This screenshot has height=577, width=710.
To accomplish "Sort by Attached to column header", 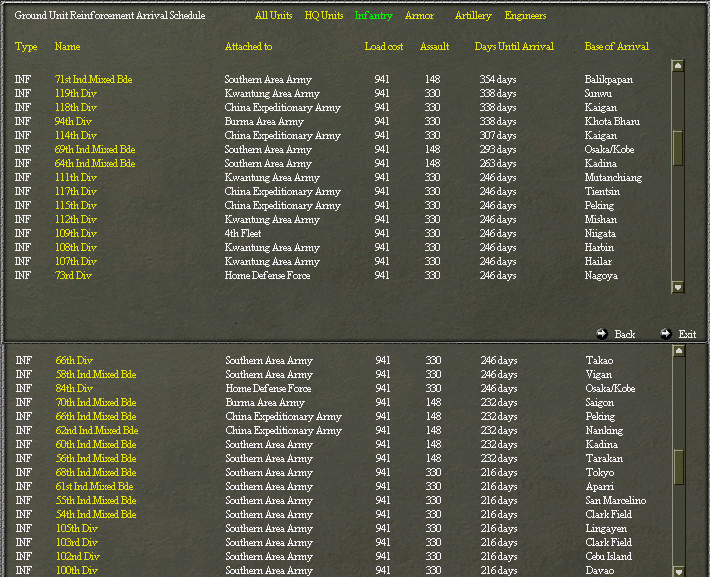I will tap(249, 46).
